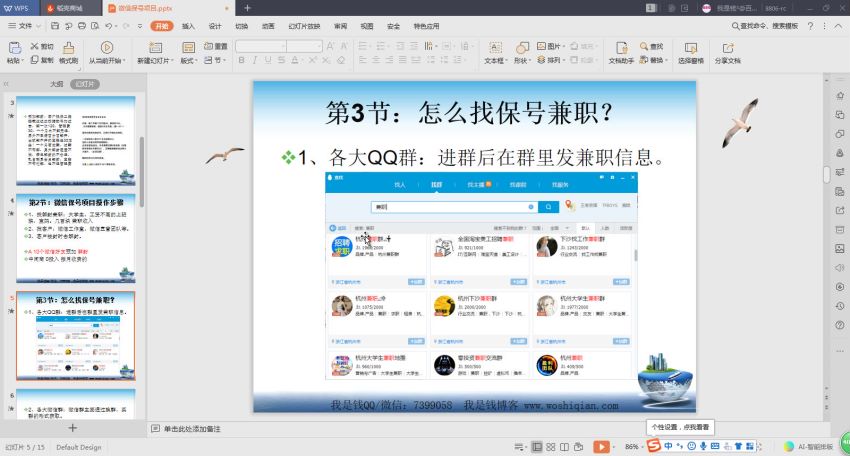
Task: Open the Document Assistant (文档助手) icon
Action: [x=621, y=48]
